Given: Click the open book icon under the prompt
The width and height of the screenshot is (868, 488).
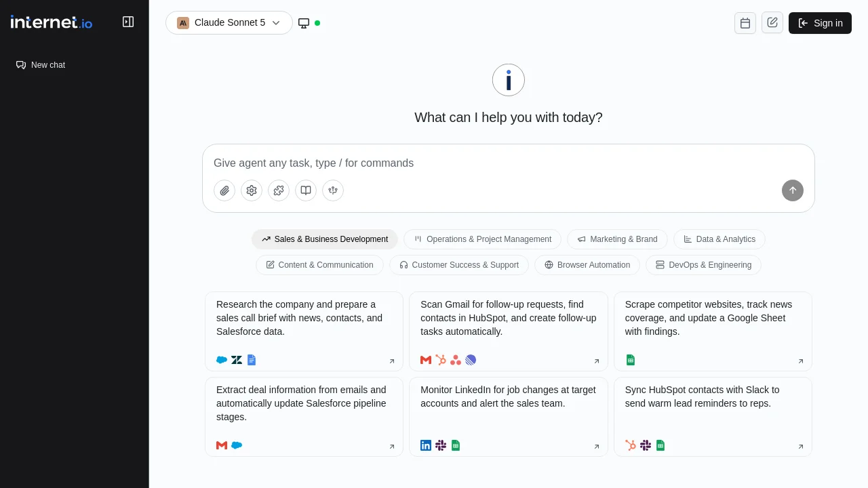Looking at the screenshot, I should coord(306,190).
